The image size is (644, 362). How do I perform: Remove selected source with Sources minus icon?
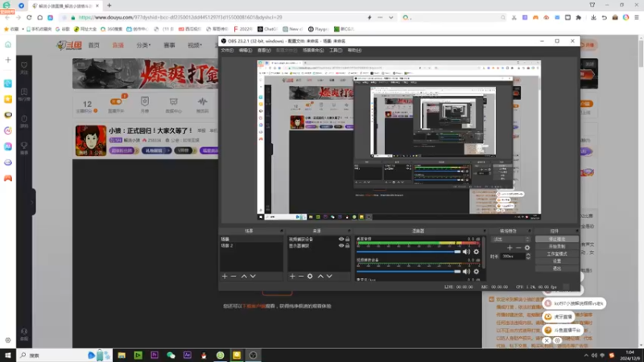[x=301, y=276]
